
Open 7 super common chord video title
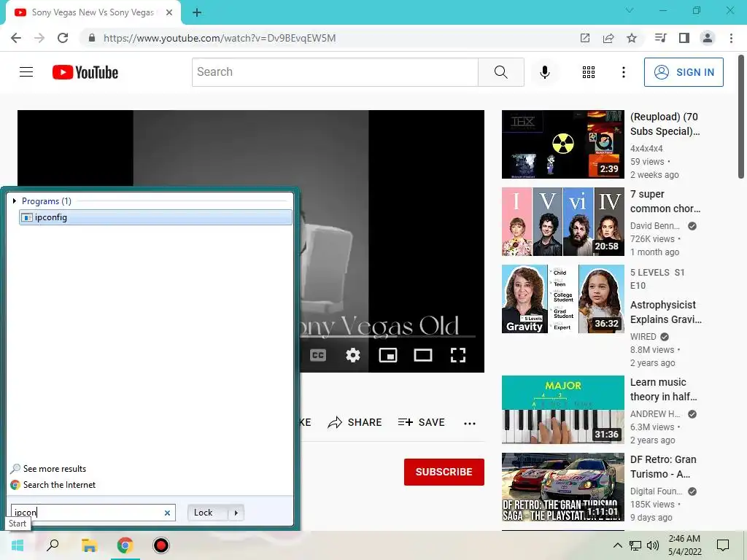[665, 201]
